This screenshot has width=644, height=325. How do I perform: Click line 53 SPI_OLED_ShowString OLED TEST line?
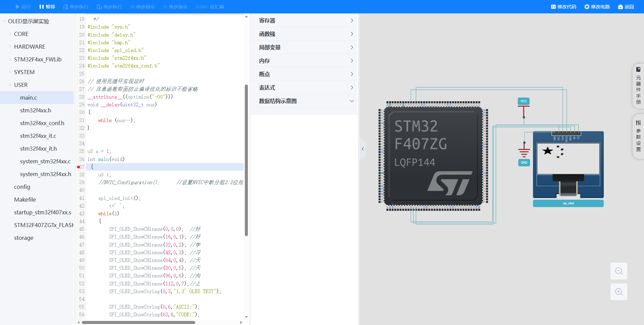pos(165,291)
